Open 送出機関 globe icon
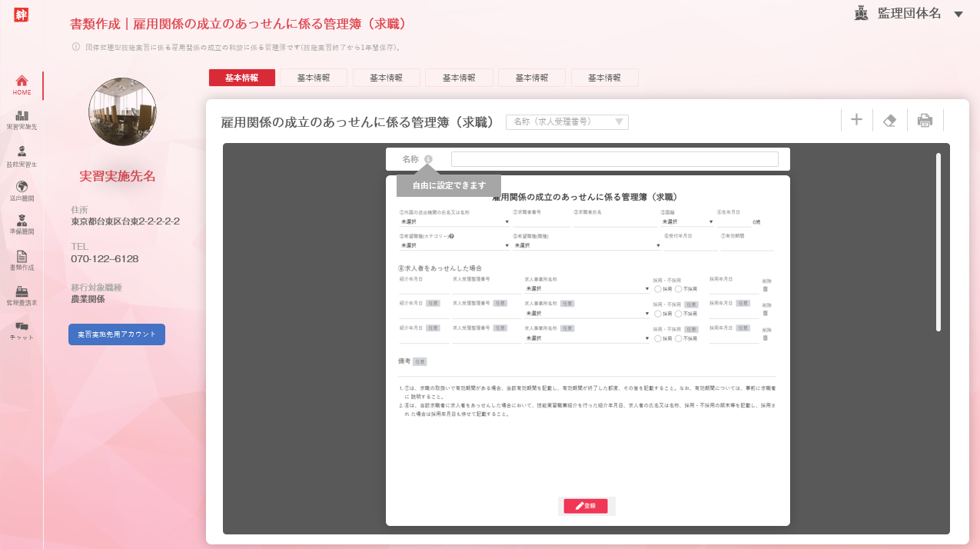980x549 pixels. click(22, 191)
